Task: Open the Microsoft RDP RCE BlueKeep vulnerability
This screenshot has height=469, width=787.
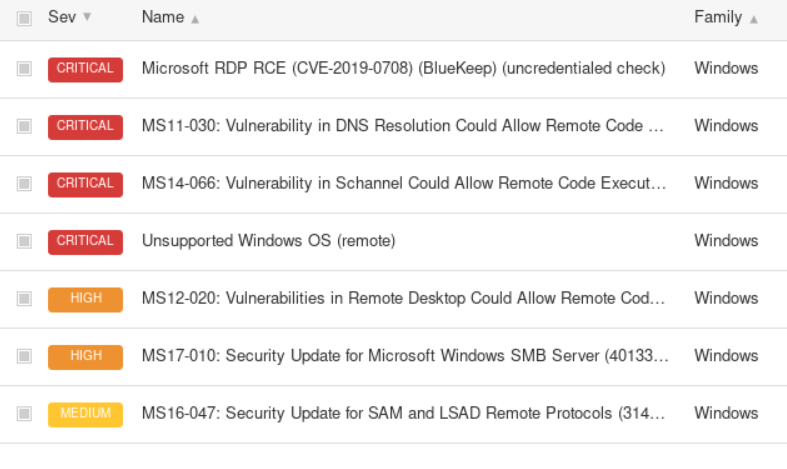Action: (403, 69)
